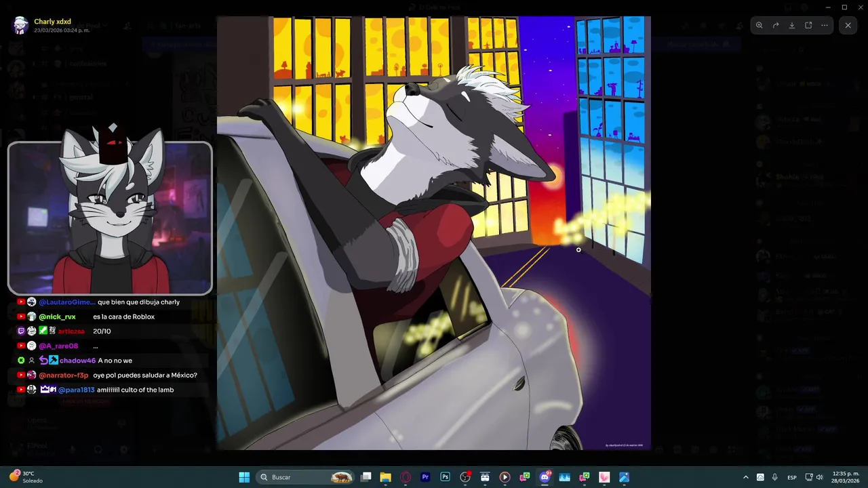This screenshot has height=488, width=868.
Task: Open File Explorer from the taskbar
Action: point(386,477)
